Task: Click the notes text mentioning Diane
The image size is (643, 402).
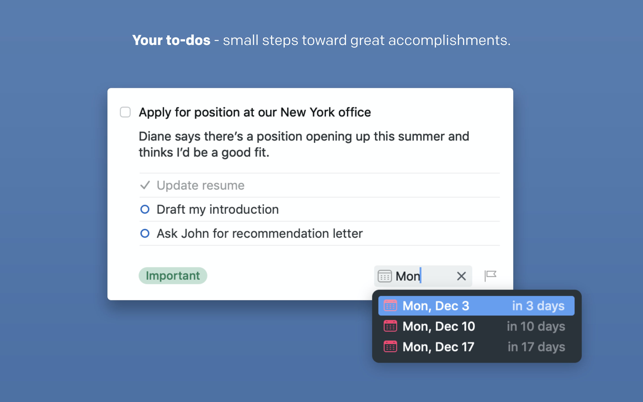Action: (303, 144)
